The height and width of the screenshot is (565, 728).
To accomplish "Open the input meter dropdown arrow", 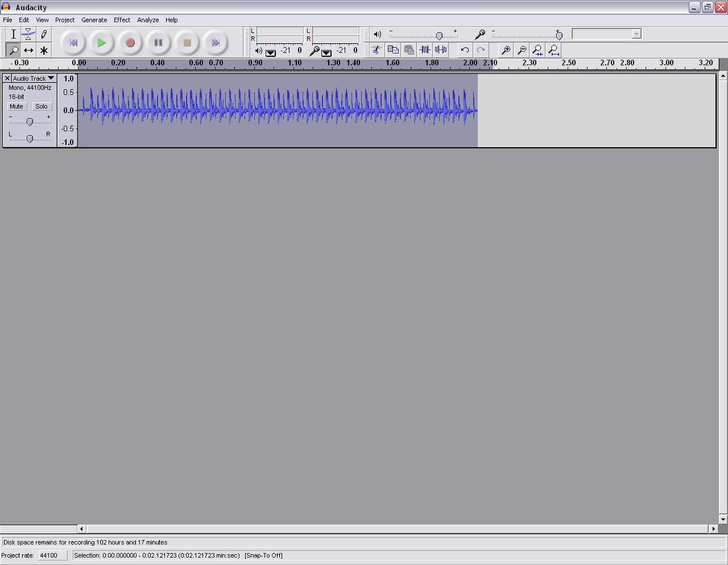I will coord(326,53).
